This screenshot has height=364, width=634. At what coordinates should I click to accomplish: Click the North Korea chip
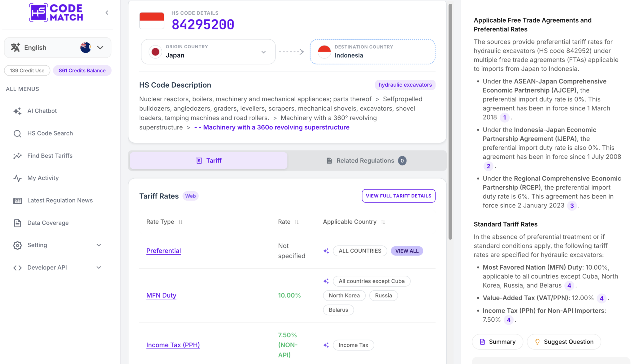pyautogui.click(x=344, y=296)
